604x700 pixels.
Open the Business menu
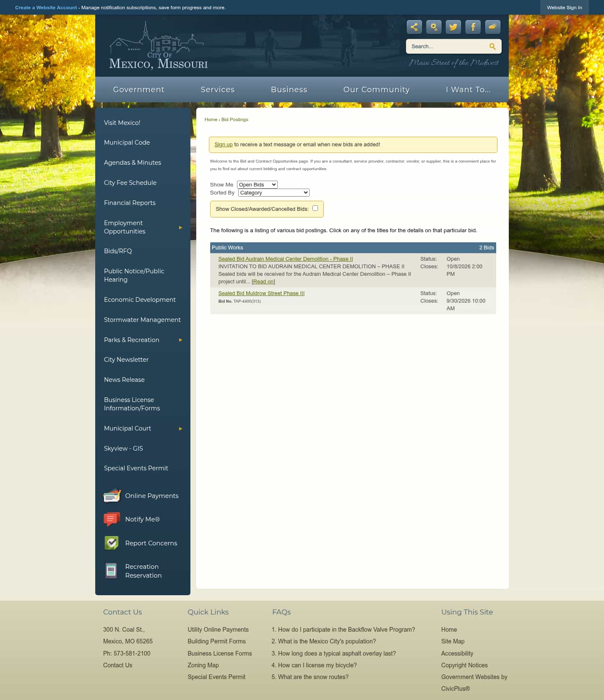[x=289, y=90]
